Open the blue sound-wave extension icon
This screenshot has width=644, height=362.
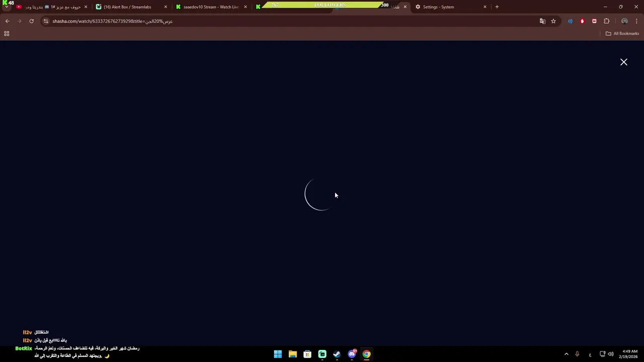click(x=570, y=21)
